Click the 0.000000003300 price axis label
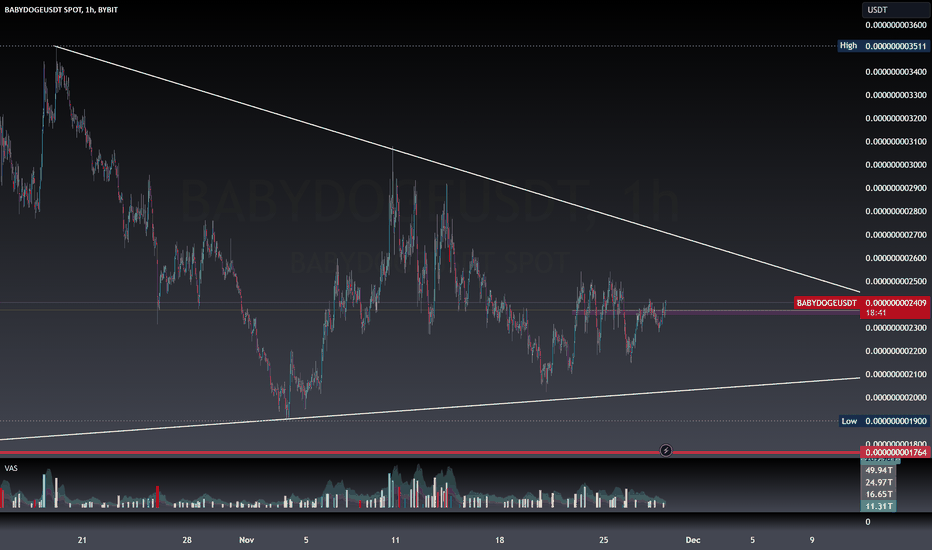The height and width of the screenshot is (550, 932). [x=896, y=95]
